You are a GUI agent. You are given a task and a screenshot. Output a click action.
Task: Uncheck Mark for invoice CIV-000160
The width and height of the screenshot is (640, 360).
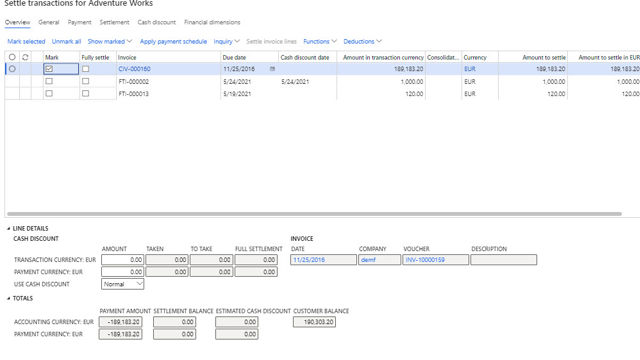click(49, 69)
